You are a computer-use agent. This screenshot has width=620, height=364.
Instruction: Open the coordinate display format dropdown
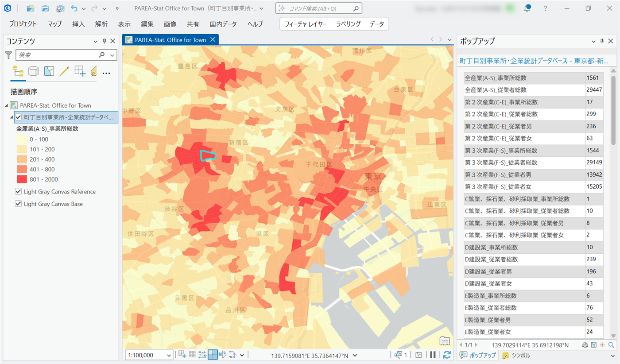tap(356, 355)
